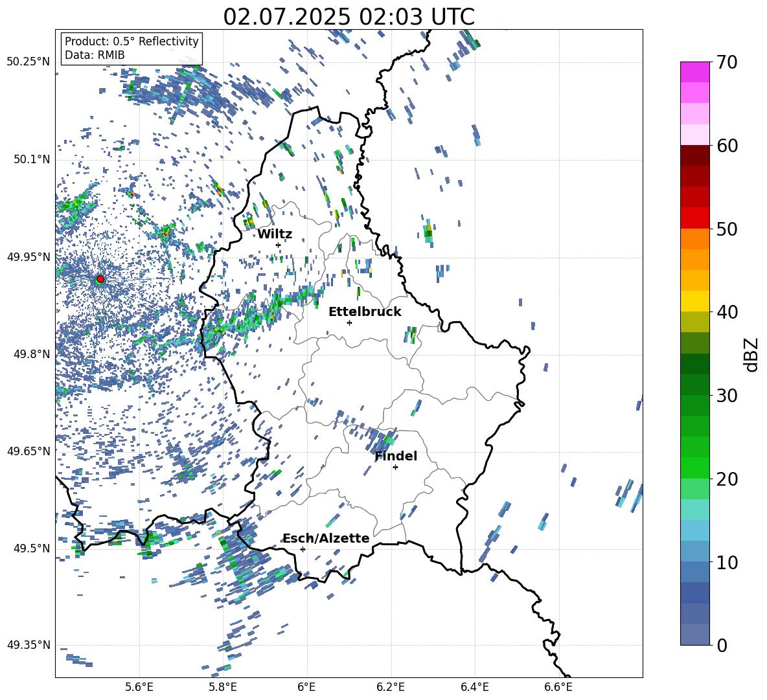This screenshot has width=767, height=700.
Task: Click the 50 tick label on colorbar
Action: (727, 229)
